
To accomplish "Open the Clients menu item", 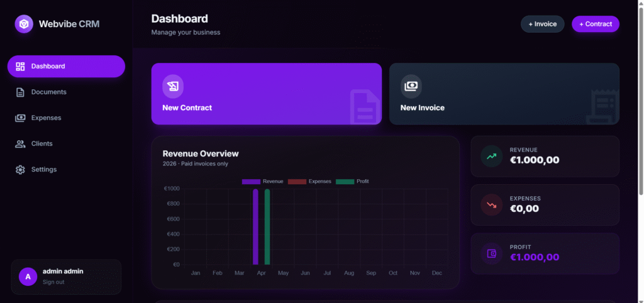I will point(42,144).
